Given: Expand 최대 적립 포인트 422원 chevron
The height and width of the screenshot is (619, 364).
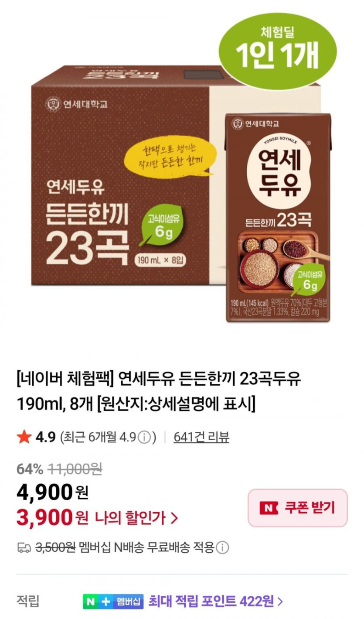Looking at the screenshot, I should point(280,602).
